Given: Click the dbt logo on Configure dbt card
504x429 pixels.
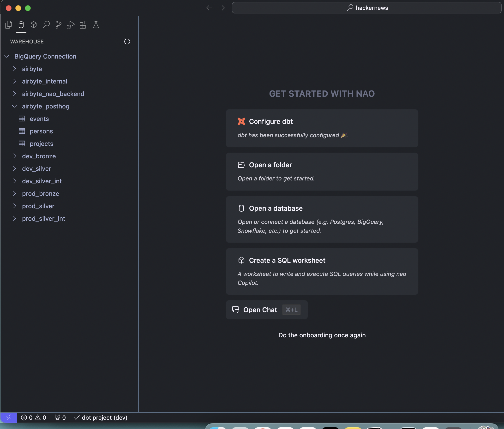Looking at the screenshot, I should (241, 121).
